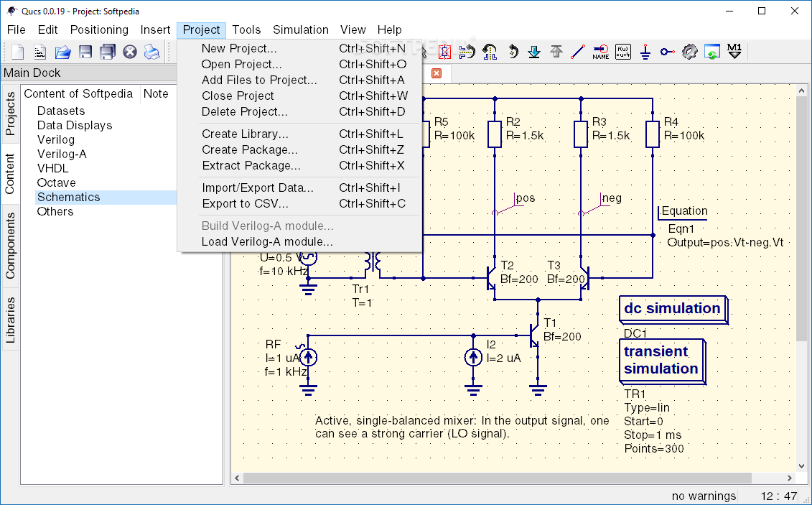Screen dimensions: 812x505
Task: Select Schematics tree item
Action: pos(68,198)
